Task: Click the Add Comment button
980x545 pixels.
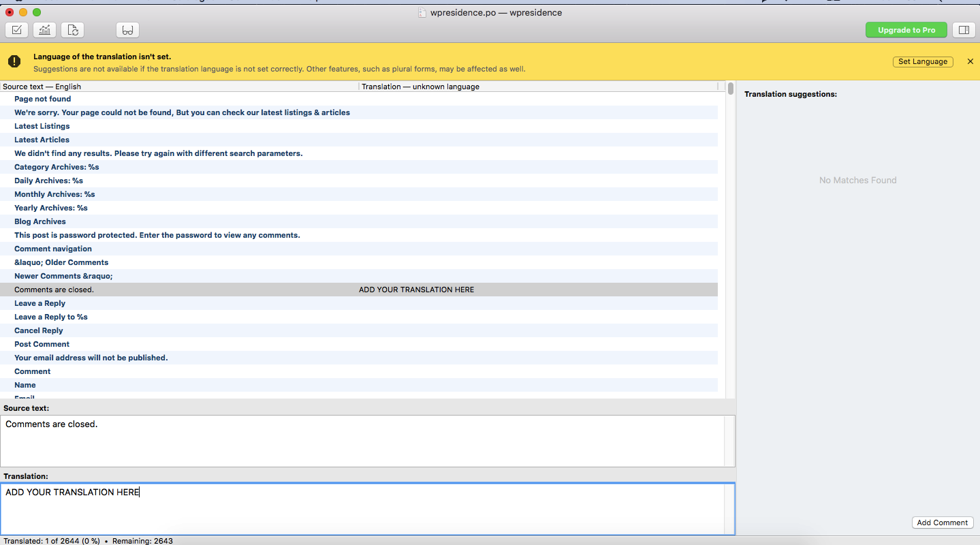Action: point(943,523)
